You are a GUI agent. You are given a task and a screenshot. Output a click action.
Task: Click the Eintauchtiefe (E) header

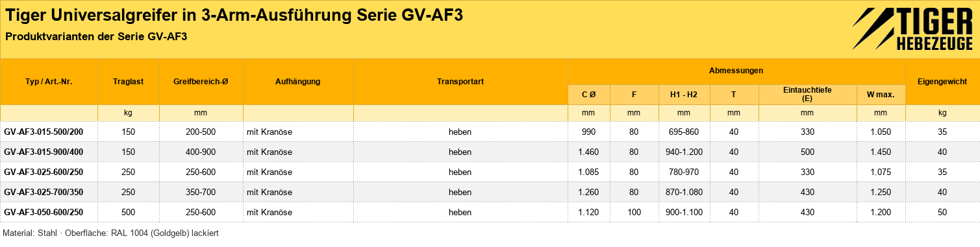point(807,95)
